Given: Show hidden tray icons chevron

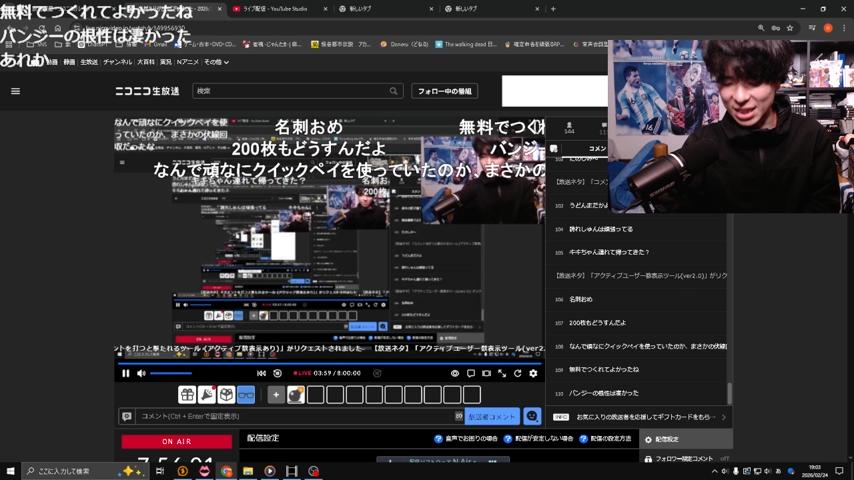Looking at the screenshot, I should pos(715,471).
